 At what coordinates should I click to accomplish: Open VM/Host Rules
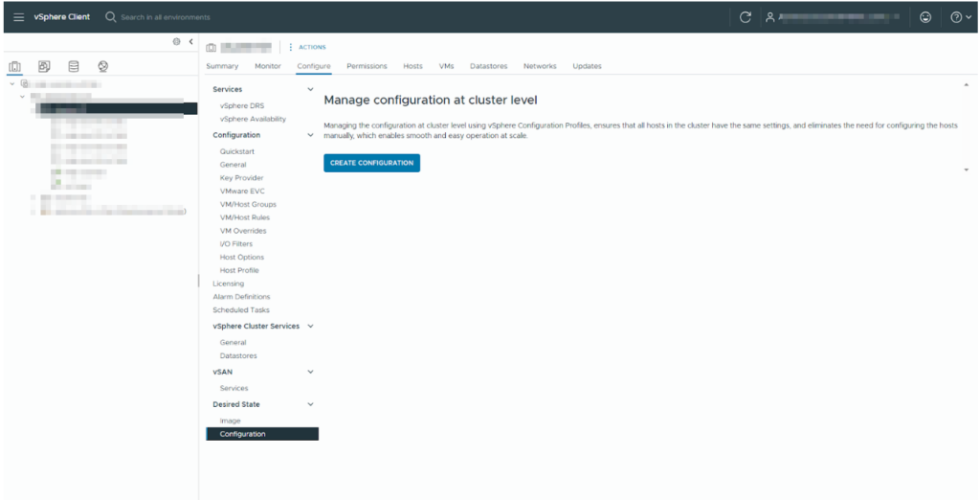pos(244,217)
